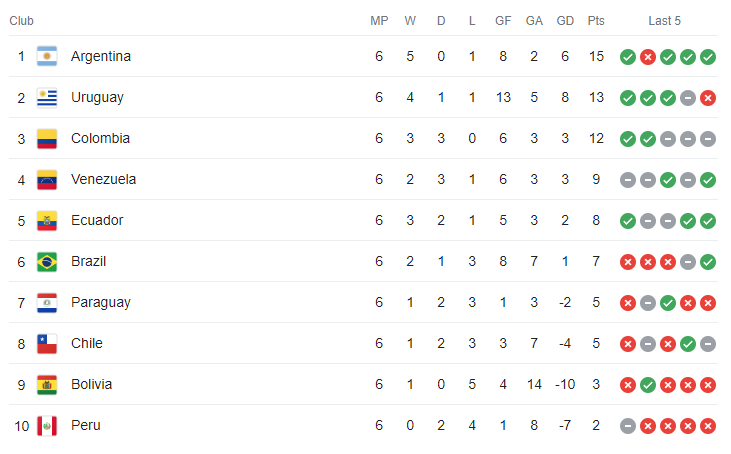731x454 pixels.
Task: Click the Pts column header
Action: (x=596, y=21)
